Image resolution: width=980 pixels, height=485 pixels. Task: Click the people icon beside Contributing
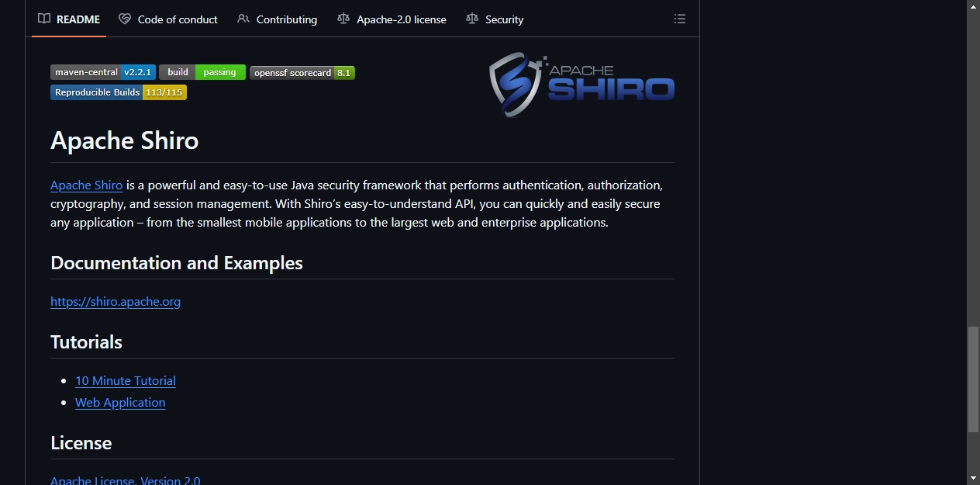click(243, 19)
